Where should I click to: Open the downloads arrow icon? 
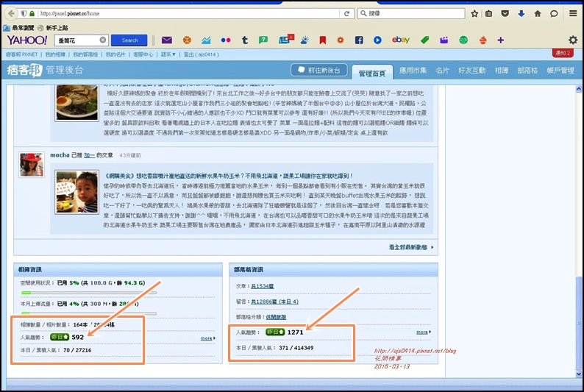[x=521, y=13]
